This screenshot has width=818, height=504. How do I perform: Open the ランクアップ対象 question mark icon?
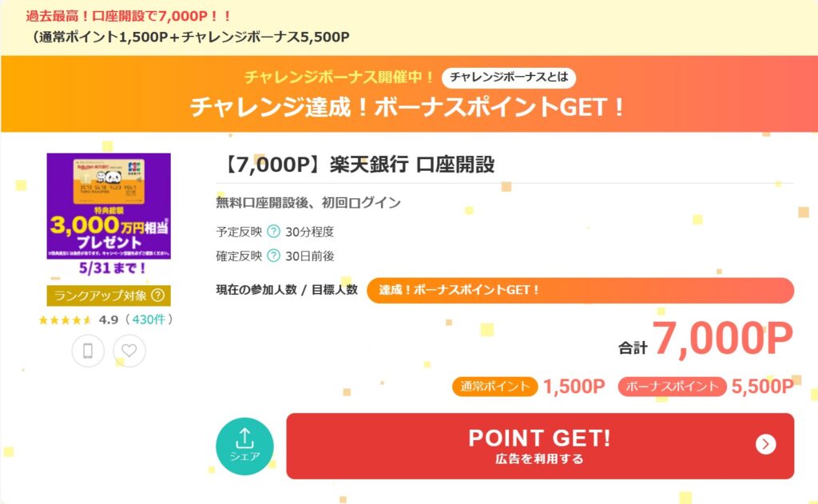tap(157, 296)
